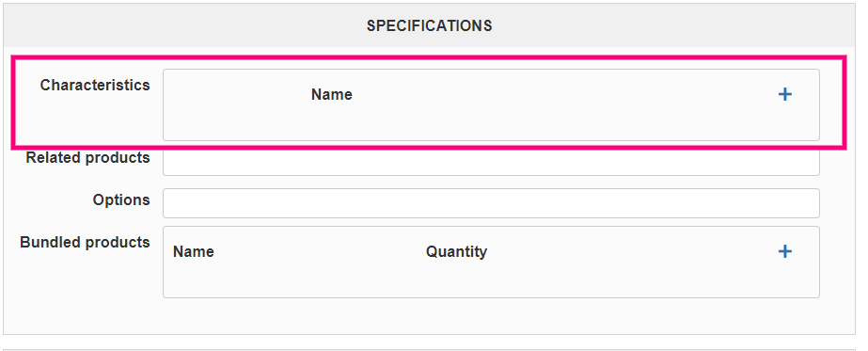Focus the Related products input field
The height and width of the screenshot is (351, 868).
coord(491,162)
